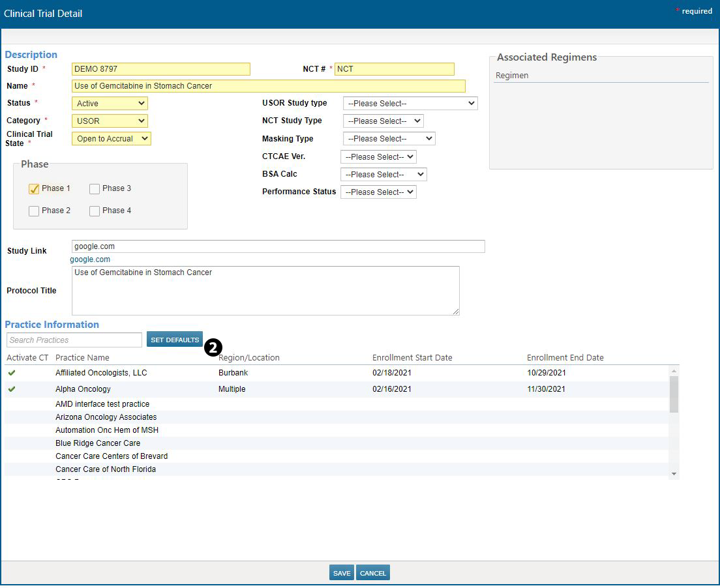Image resolution: width=720 pixels, height=588 pixels.
Task: Open the Masking Type dropdown
Action: pyautogui.click(x=389, y=139)
